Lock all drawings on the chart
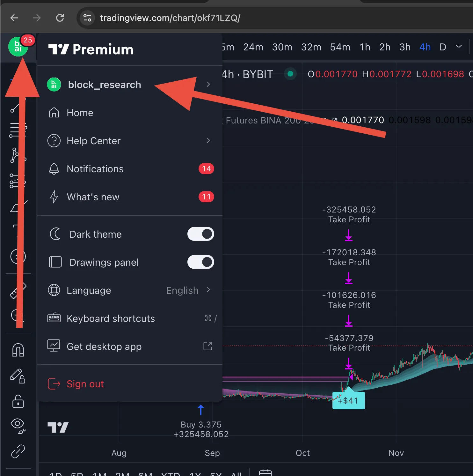The image size is (473, 476). (18, 402)
